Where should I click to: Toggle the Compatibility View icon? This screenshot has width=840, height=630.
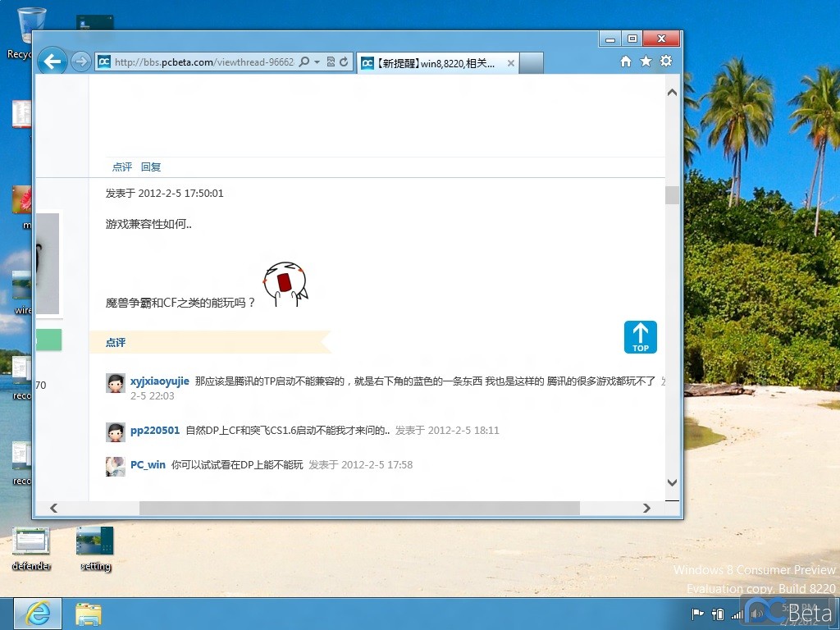pyautogui.click(x=331, y=62)
